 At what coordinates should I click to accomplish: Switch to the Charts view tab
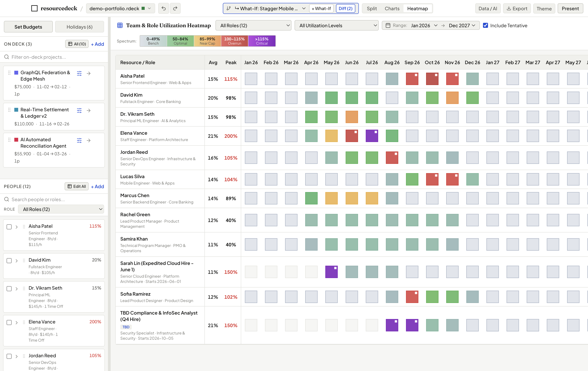point(392,9)
